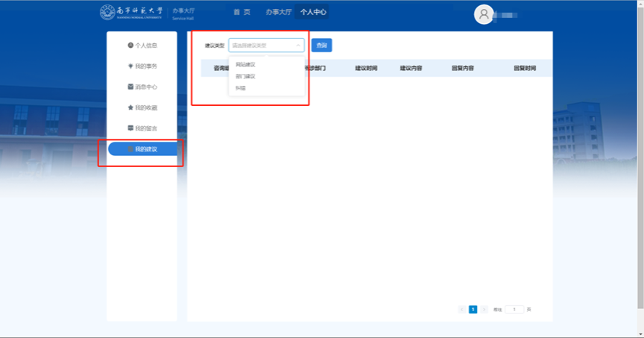Screen dimensions: 644x338
Task: Pick the third option in suggestion type list
Action: [241, 88]
